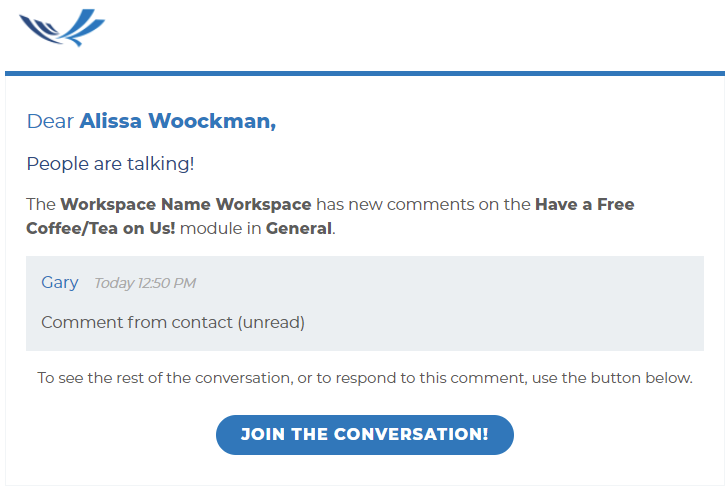Viewport: 727px width, 486px height.
Task: Click the bold Have a Free text
Action: [585, 204]
